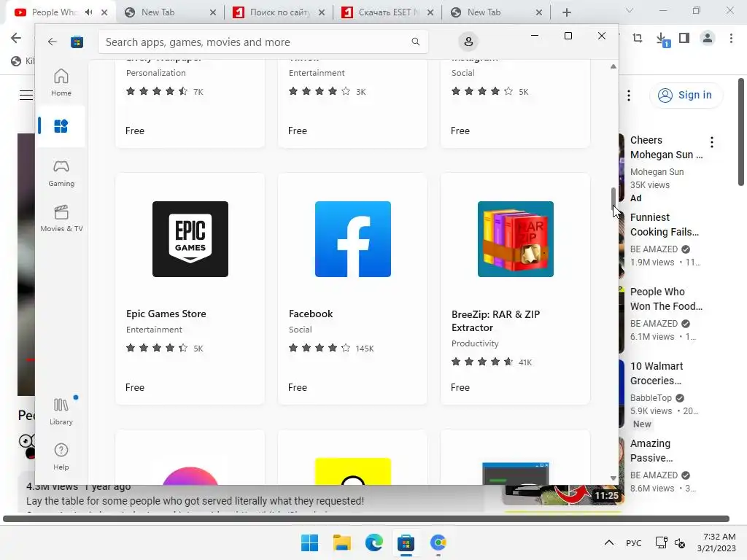Open Facebook app title link
The height and width of the screenshot is (560, 747).
[x=311, y=314]
